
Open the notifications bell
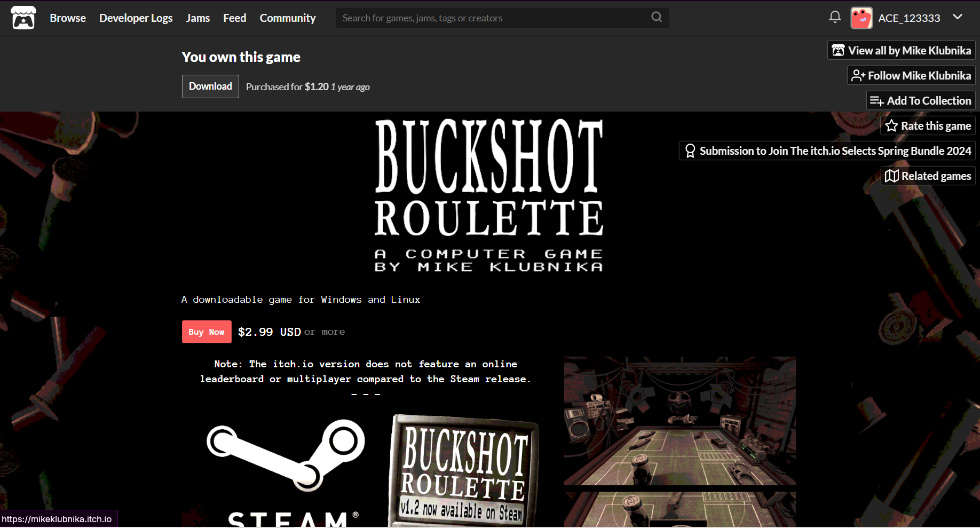pyautogui.click(x=835, y=17)
